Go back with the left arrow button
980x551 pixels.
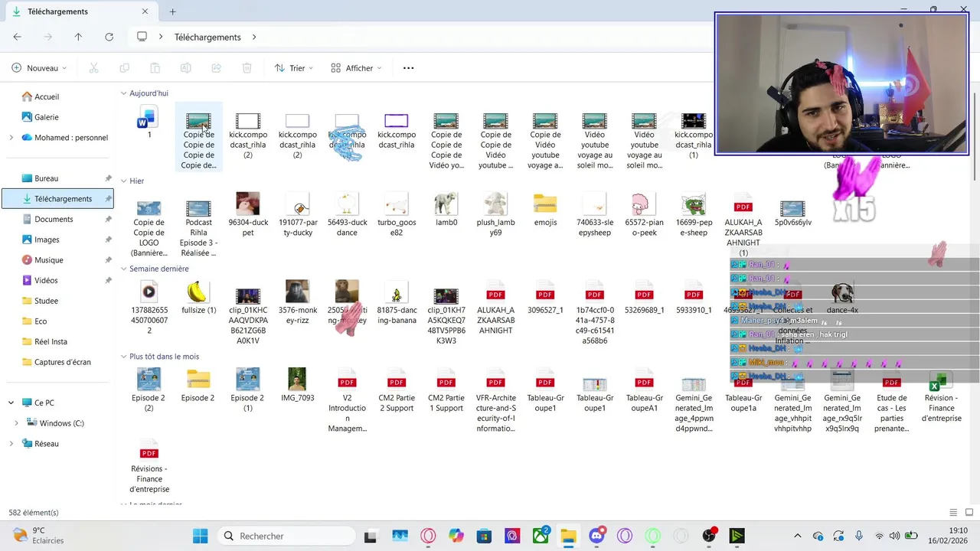[17, 37]
